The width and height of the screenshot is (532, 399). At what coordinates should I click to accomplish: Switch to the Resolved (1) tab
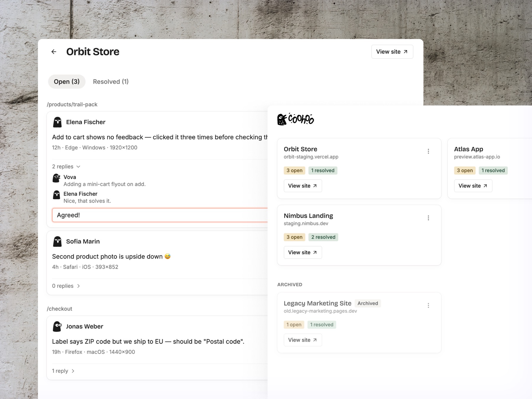(111, 82)
